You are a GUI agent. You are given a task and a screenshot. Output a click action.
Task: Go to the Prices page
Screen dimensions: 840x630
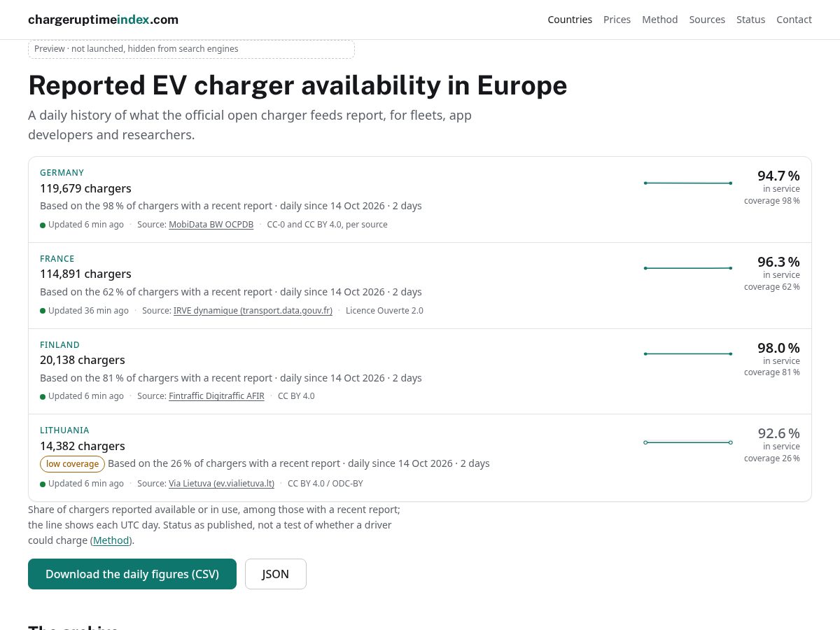point(617,20)
